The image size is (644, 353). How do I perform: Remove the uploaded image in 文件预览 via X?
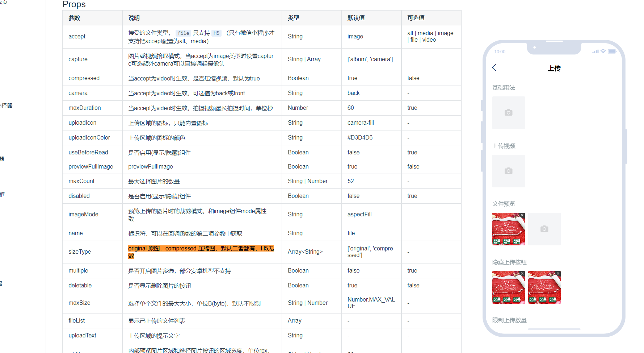click(x=522, y=215)
